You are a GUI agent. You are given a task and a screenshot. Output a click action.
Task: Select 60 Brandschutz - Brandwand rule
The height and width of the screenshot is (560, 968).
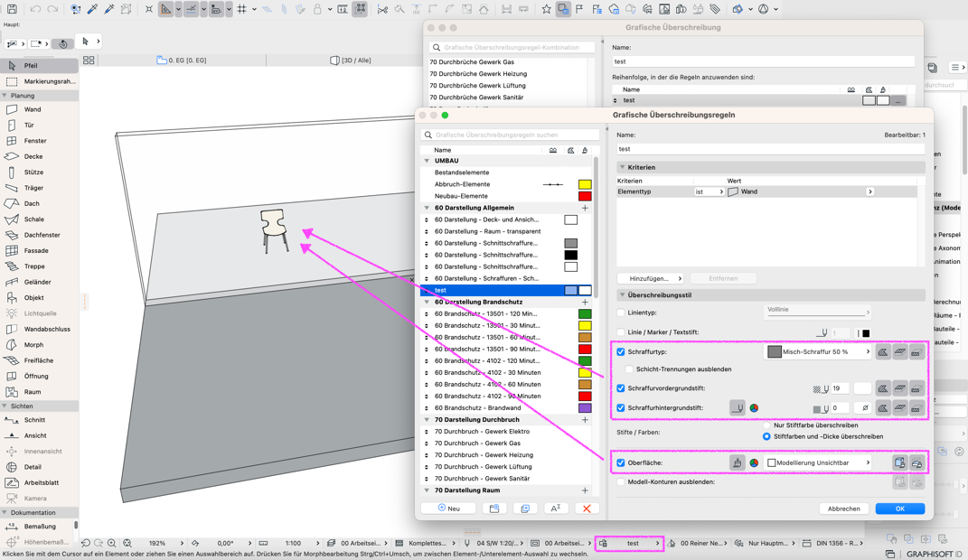pos(506,407)
